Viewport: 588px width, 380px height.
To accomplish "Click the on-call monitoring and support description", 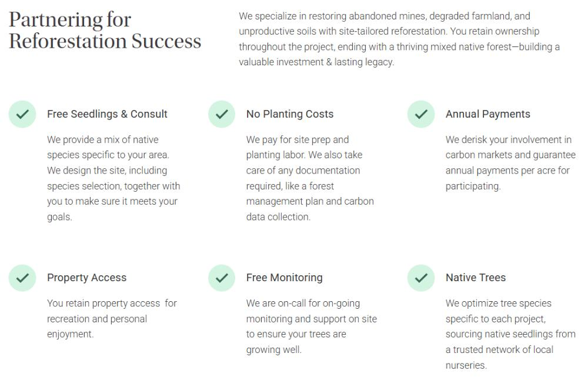I will [312, 326].
